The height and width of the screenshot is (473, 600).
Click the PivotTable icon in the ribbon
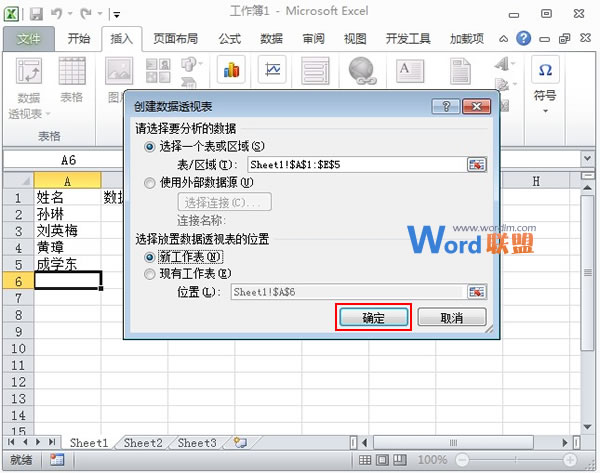[x=29, y=70]
